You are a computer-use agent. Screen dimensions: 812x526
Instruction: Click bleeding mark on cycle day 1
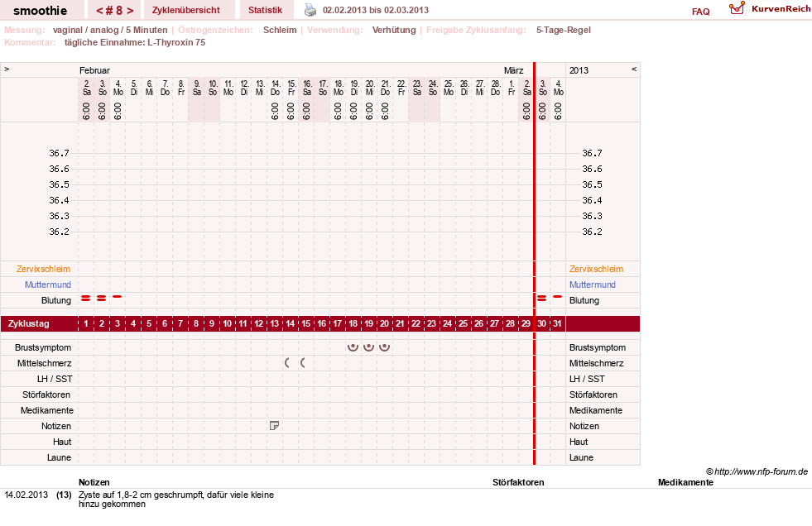pos(86,299)
